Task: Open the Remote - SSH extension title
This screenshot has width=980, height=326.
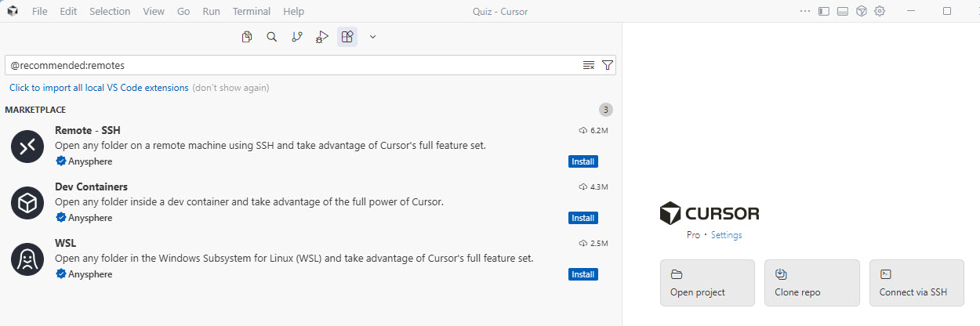Action: tap(87, 130)
